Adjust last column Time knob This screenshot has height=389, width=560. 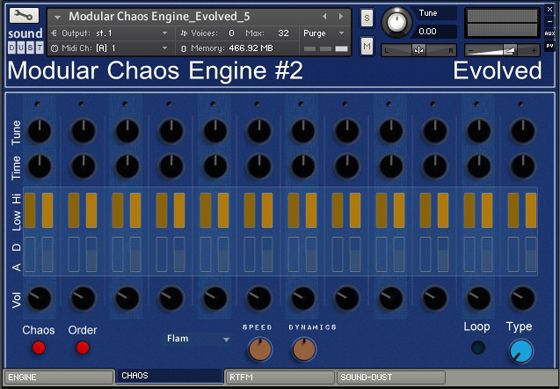coord(523,166)
